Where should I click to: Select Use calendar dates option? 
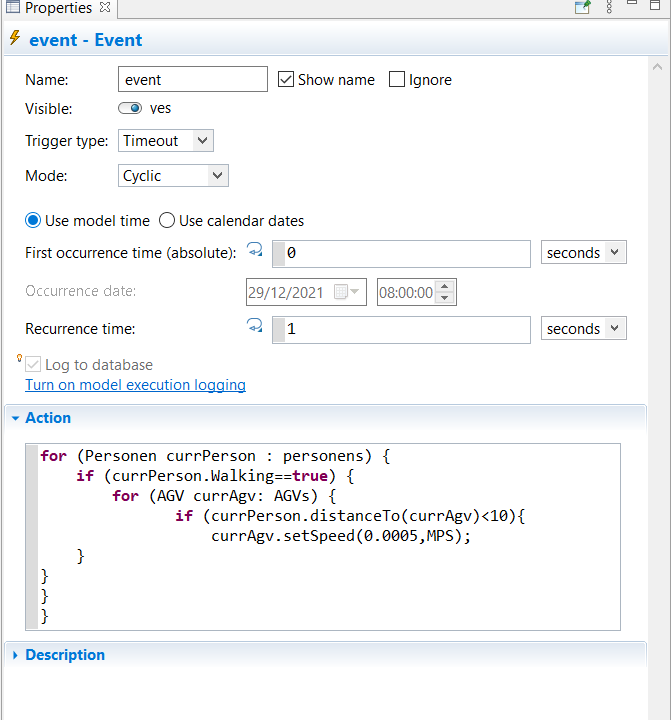[167, 221]
